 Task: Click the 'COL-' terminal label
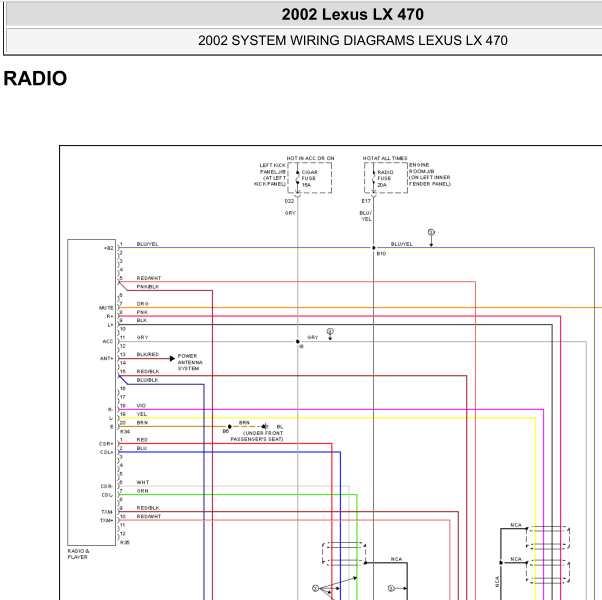click(107, 495)
